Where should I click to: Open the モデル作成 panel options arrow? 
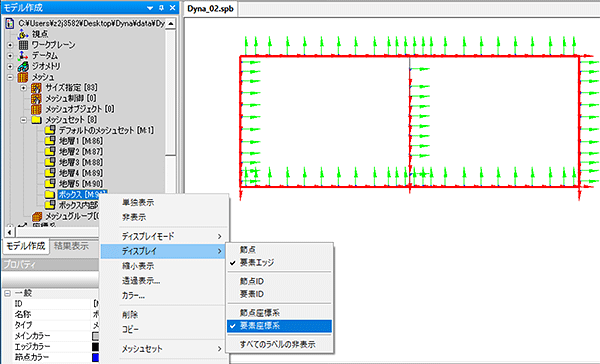coord(150,8)
